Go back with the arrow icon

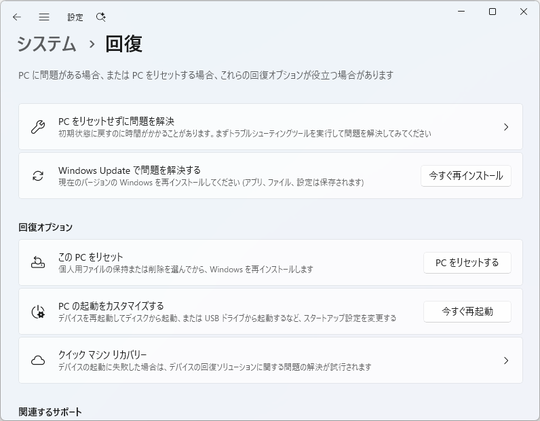tap(17, 17)
